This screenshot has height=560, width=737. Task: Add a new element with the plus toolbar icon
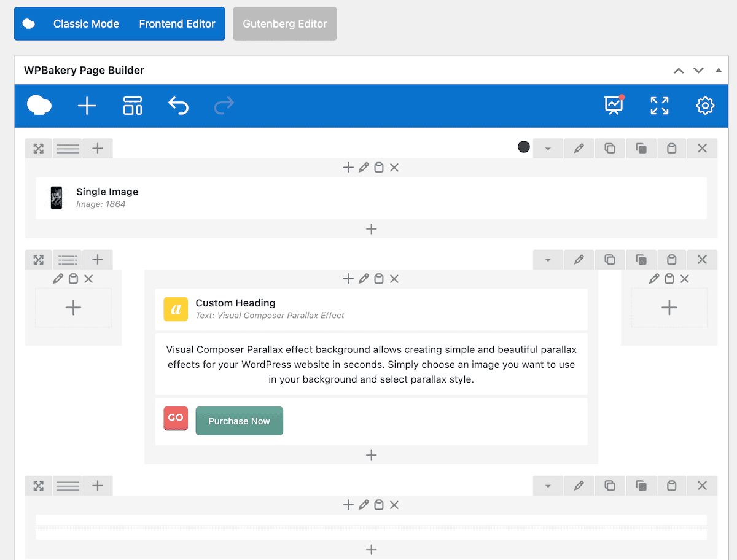click(87, 106)
